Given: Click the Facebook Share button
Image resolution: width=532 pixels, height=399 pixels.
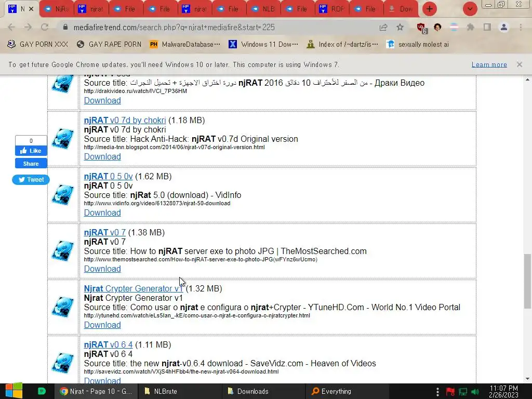Looking at the screenshot, I should pos(31,164).
